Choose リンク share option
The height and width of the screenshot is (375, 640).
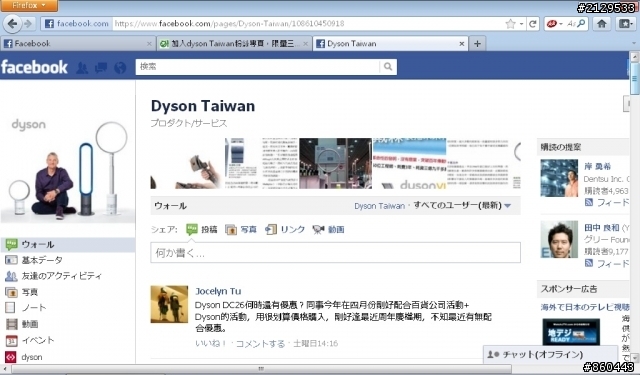coord(285,230)
